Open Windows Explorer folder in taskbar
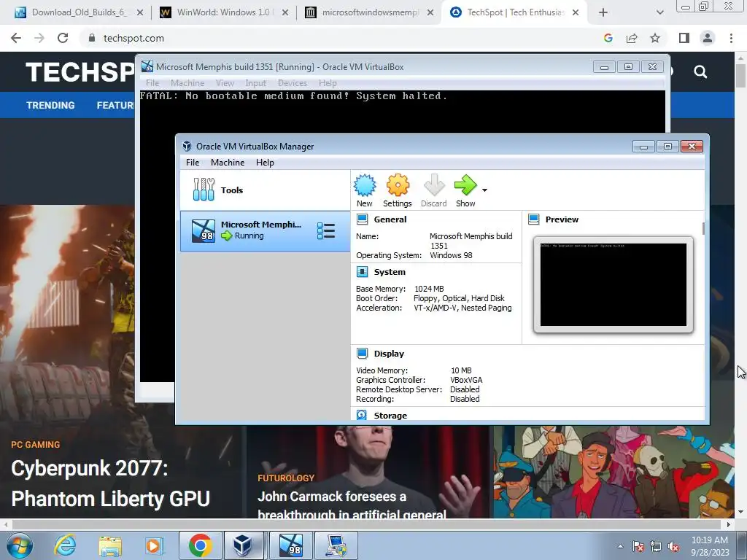This screenshot has height=560, width=747. 110,545
